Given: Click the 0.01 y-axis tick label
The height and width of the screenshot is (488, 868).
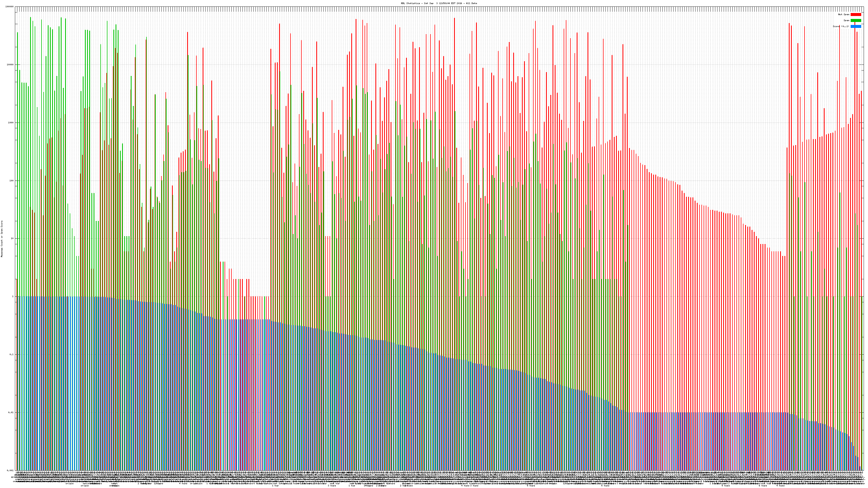Looking at the screenshot, I should pyautogui.click(x=11, y=413).
